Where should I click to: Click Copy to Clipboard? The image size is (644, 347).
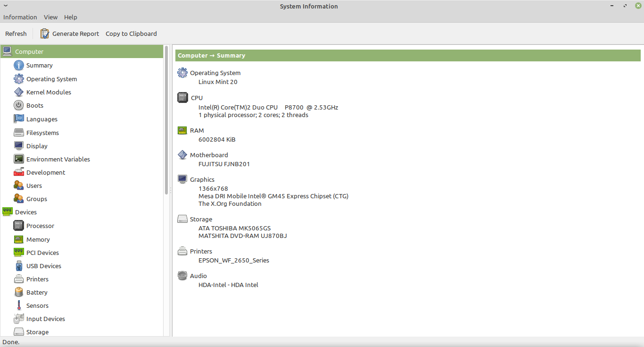[x=131, y=34]
